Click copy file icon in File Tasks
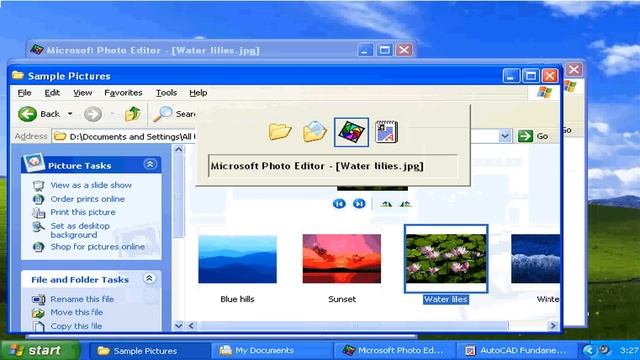The image size is (640, 360). [x=38, y=326]
